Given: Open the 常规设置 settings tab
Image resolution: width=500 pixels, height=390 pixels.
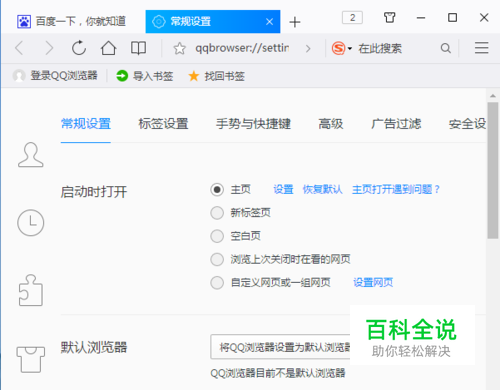Looking at the screenshot, I should pos(86,124).
